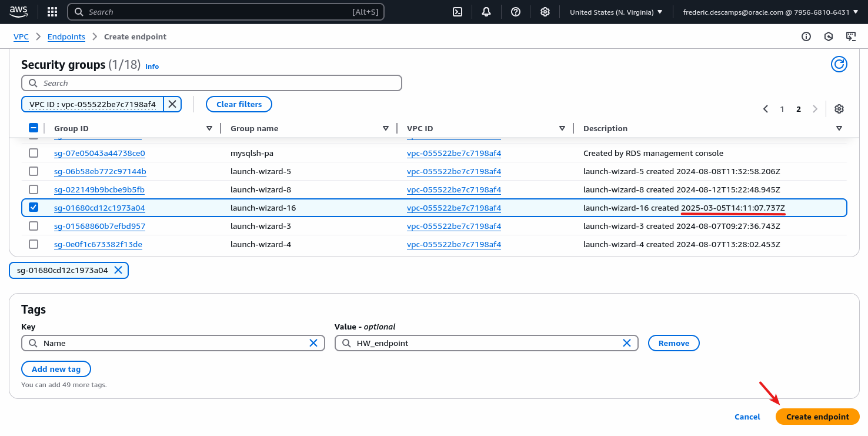Open the United States (N. Virginia) region menu

tap(615, 11)
